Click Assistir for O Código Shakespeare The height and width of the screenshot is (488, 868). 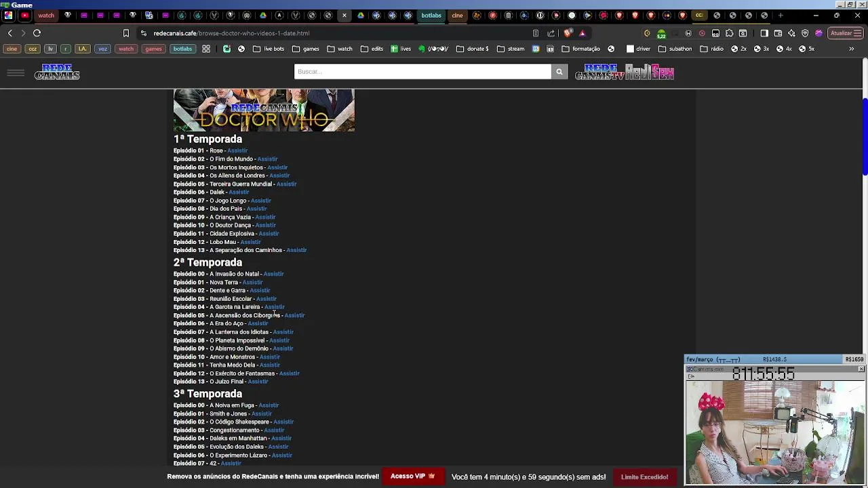[x=283, y=422]
